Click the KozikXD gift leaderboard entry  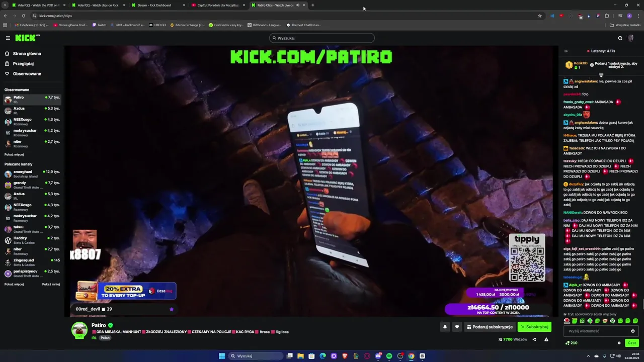tap(576, 65)
